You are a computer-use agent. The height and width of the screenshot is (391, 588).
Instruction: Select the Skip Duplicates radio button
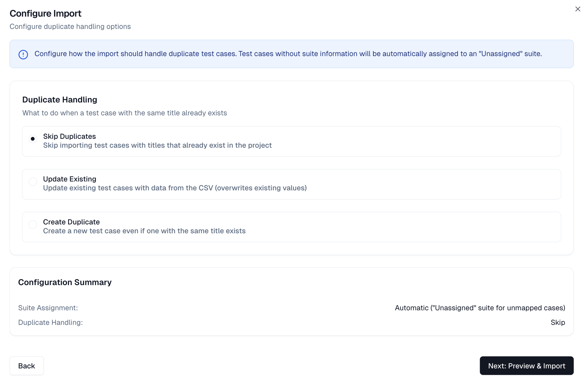[x=33, y=139]
